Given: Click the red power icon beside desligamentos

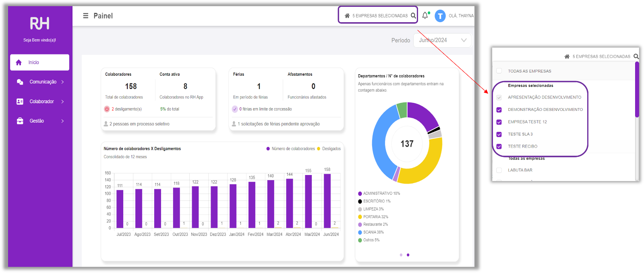Looking at the screenshot, I should point(107,109).
